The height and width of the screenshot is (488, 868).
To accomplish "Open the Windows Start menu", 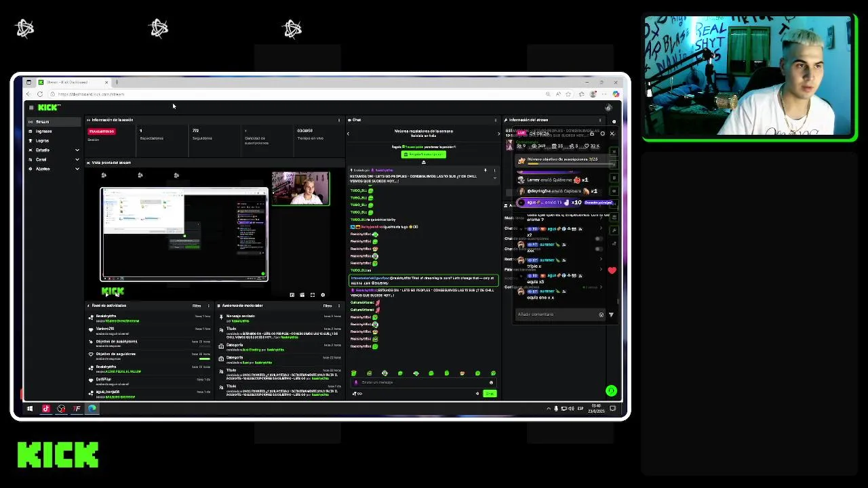I will pos(30,409).
